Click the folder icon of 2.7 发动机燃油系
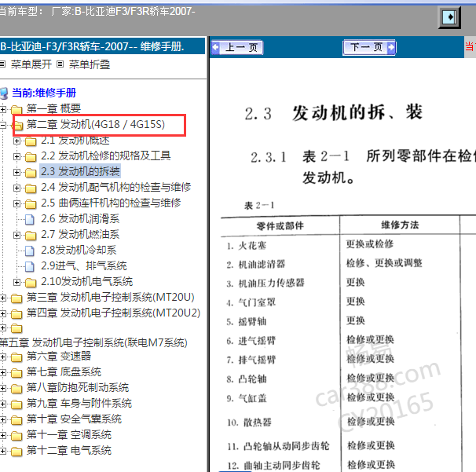The width and height of the screenshot is (476, 472). click(31, 236)
